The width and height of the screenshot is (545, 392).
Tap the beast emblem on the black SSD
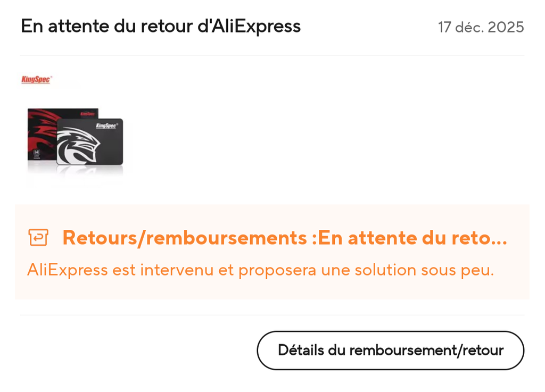[79, 146]
